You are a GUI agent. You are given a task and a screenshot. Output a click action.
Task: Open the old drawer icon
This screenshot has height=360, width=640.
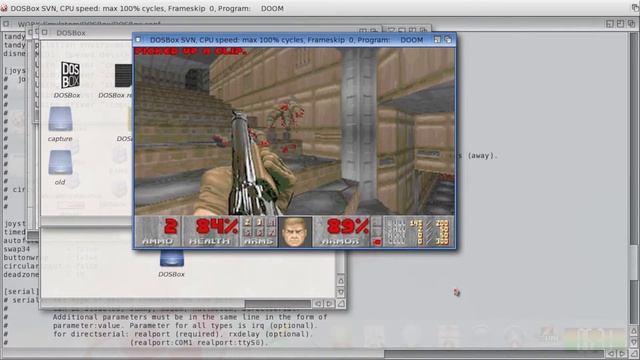[x=60, y=162]
